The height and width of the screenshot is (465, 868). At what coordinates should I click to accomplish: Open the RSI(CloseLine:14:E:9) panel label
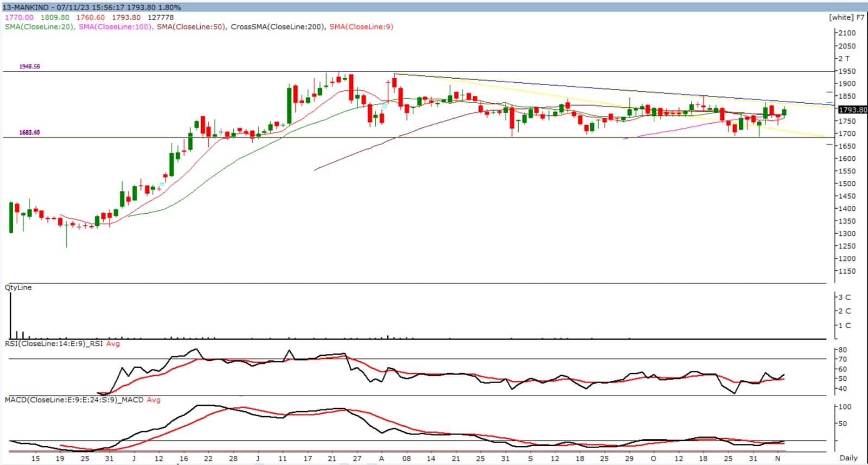54,344
